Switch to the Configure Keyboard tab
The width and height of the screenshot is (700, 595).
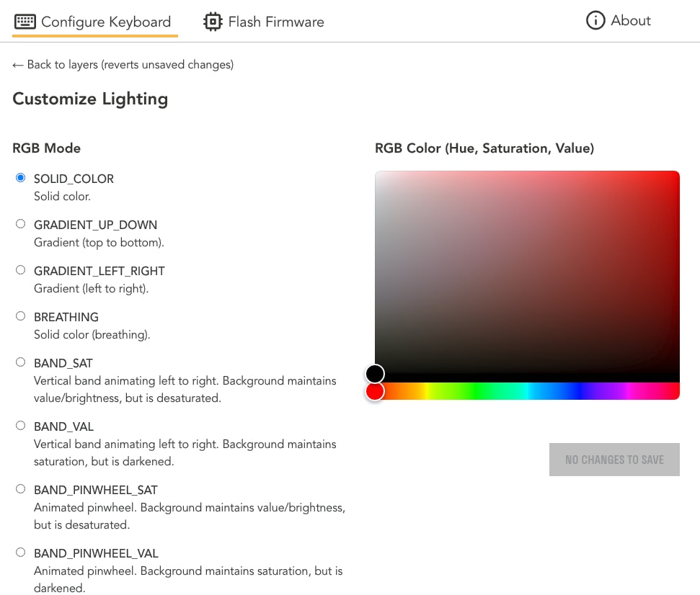106,22
